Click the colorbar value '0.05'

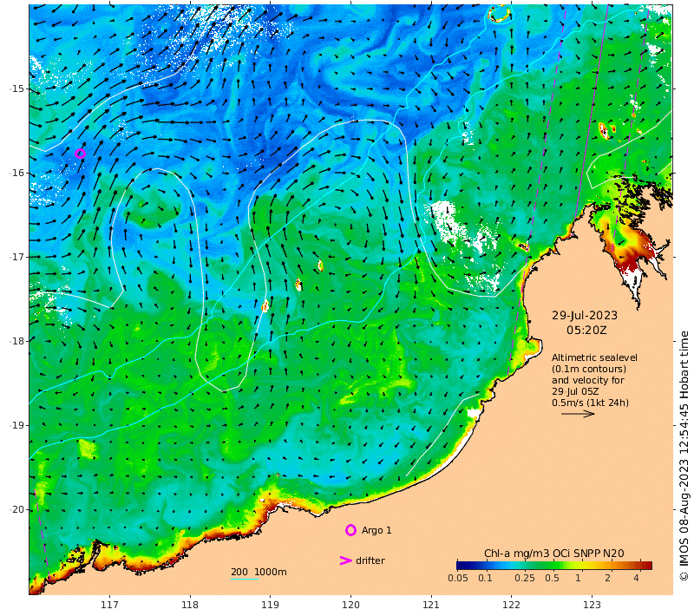pos(458,578)
